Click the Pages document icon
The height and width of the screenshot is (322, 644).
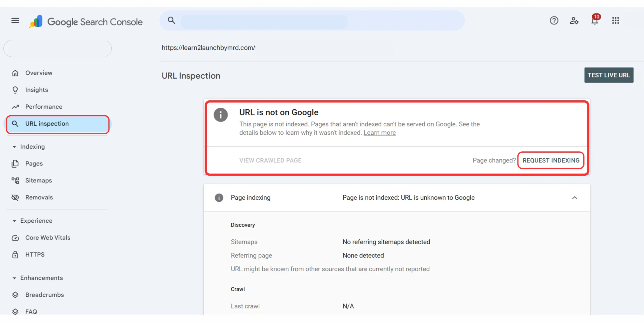coord(15,164)
